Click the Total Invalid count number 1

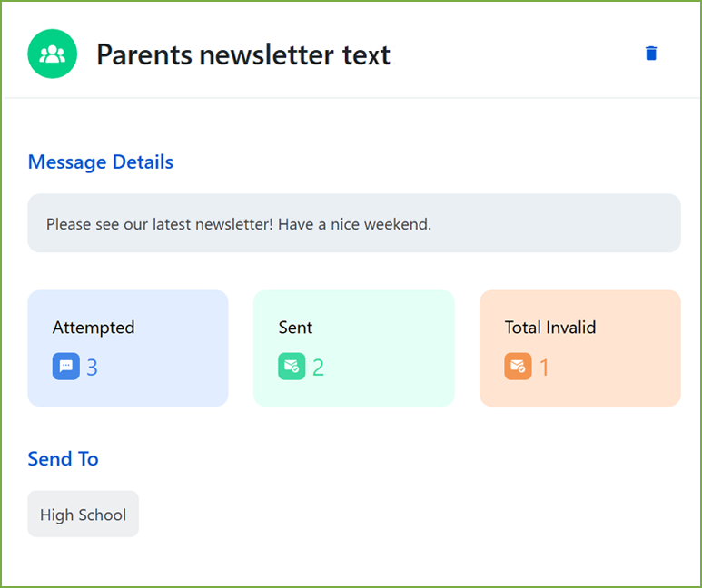[544, 367]
